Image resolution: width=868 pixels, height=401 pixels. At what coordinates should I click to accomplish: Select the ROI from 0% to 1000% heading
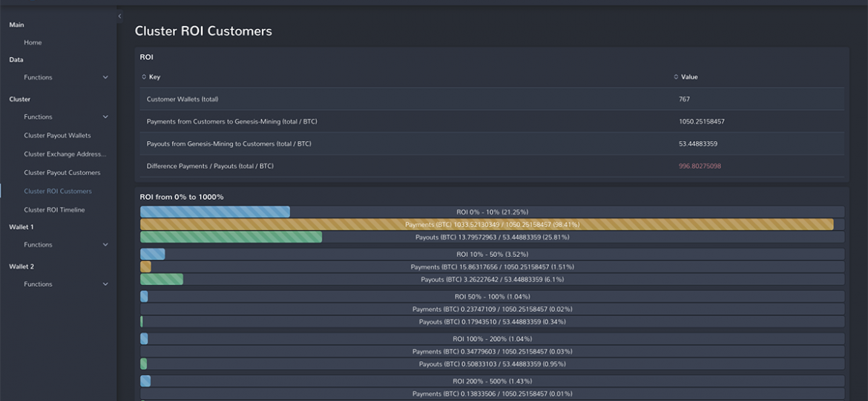[x=182, y=198]
